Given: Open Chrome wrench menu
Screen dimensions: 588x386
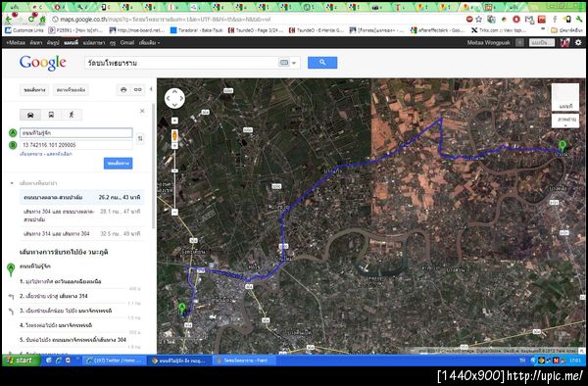Looking at the screenshot, I should pyautogui.click(x=579, y=20).
